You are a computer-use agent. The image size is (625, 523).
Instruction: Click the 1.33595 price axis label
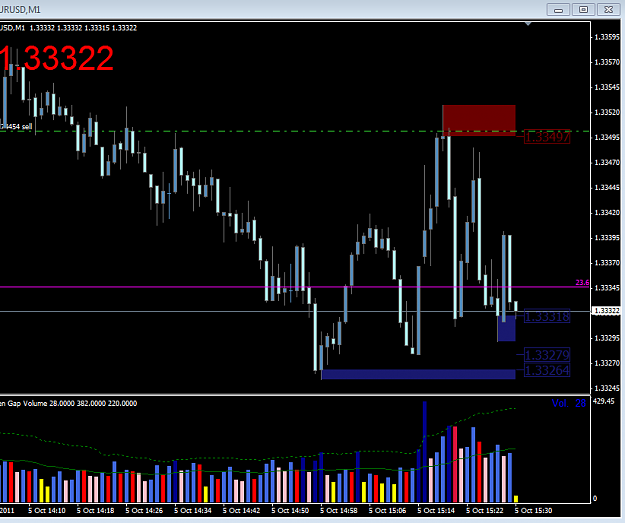tap(607, 37)
